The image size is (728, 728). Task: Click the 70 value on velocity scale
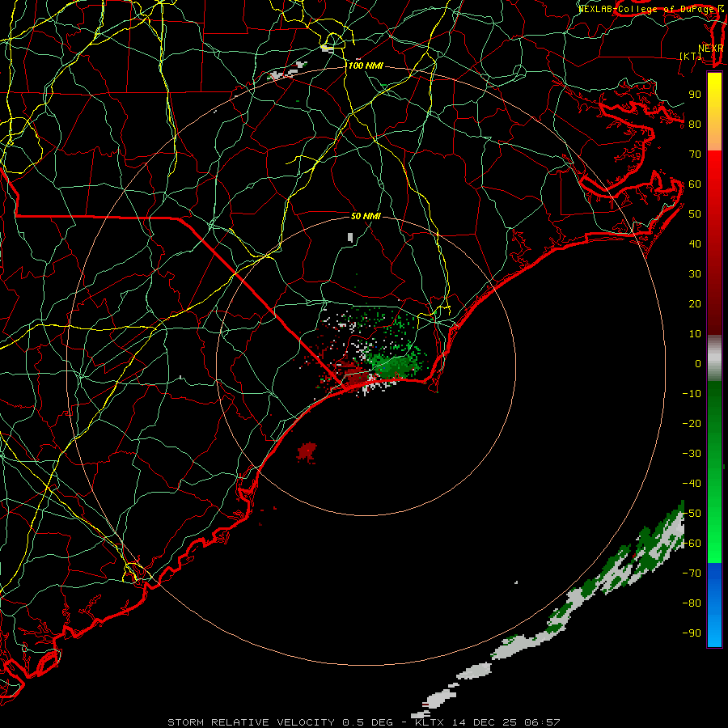[x=695, y=154]
